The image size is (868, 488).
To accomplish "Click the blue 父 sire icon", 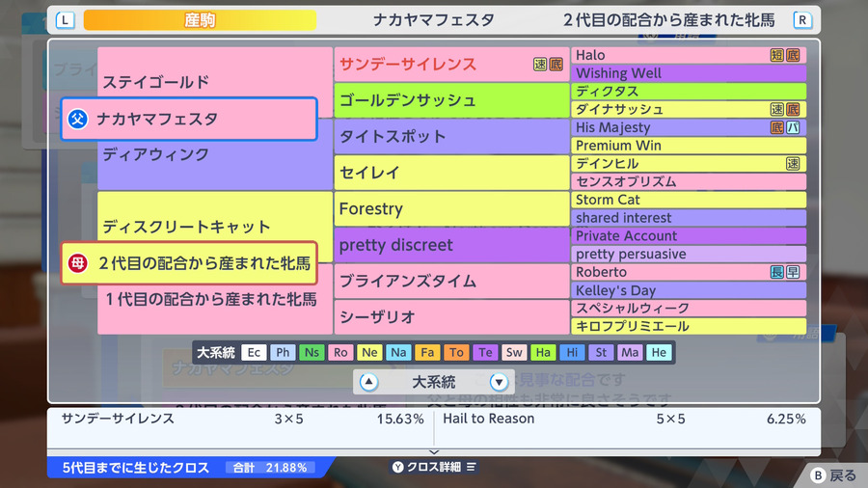I will (x=77, y=119).
